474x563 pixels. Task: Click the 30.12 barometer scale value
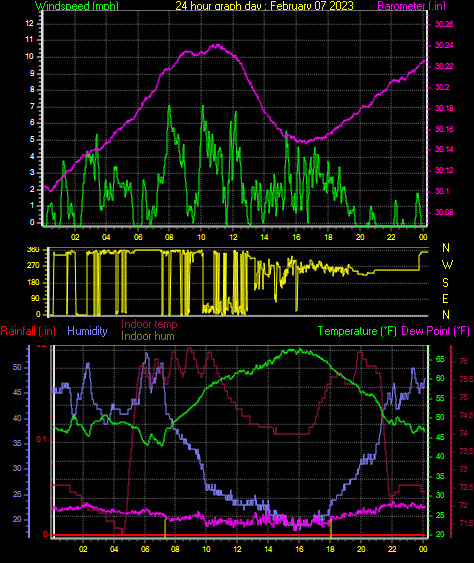click(444, 170)
